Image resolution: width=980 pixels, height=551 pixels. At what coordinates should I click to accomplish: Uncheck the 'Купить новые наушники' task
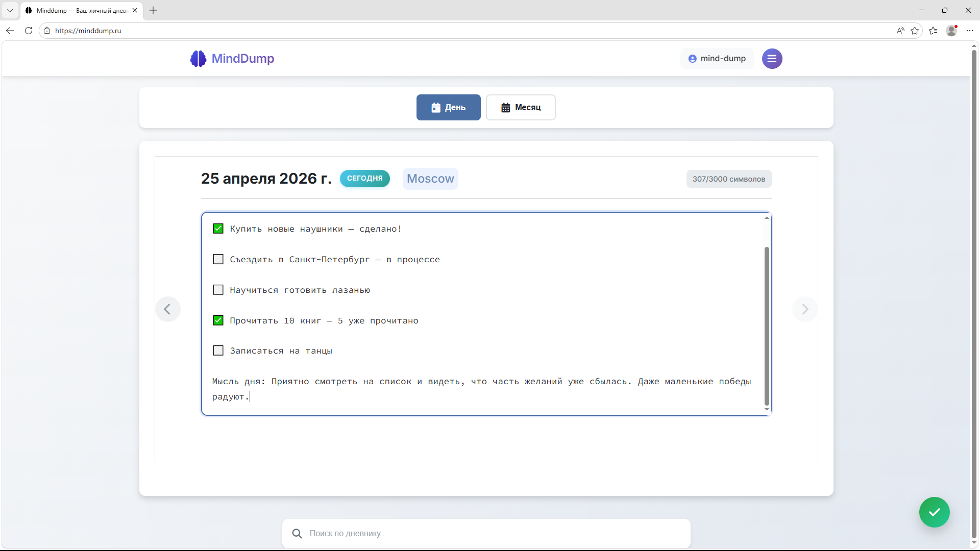pos(218,228)
